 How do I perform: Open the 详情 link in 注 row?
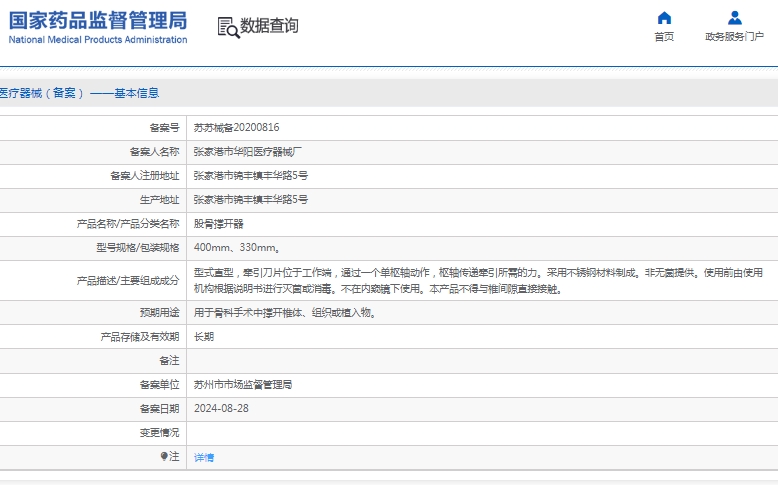(x=203, y=458)
